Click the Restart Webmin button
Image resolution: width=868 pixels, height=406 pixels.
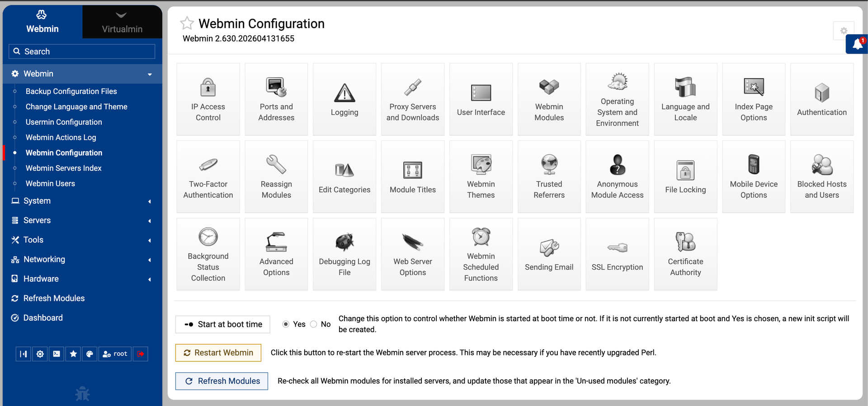(218, 353)
